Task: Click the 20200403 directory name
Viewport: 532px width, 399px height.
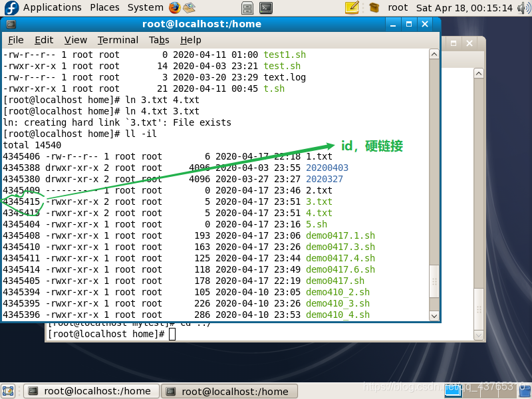Action: point(327,168)
